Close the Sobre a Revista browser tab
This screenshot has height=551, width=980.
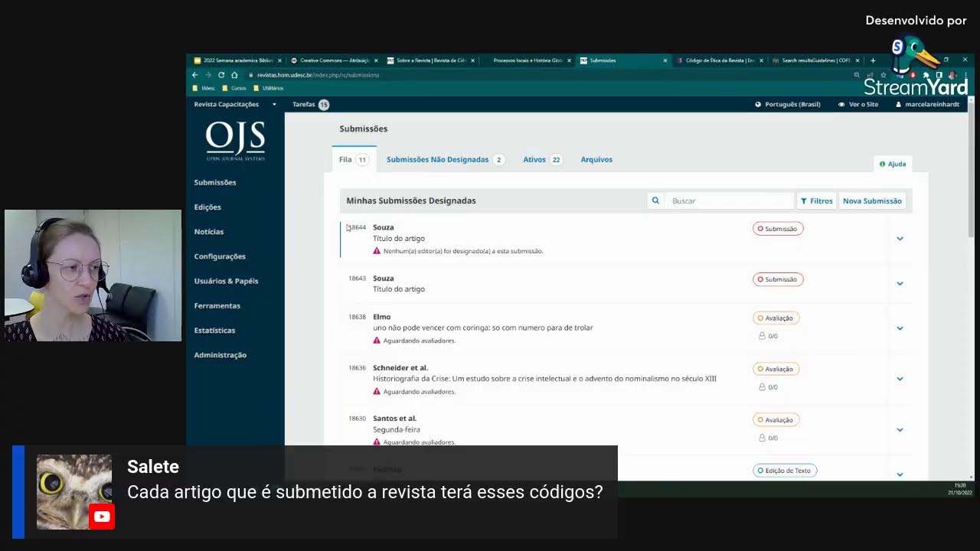click(472, 60)
